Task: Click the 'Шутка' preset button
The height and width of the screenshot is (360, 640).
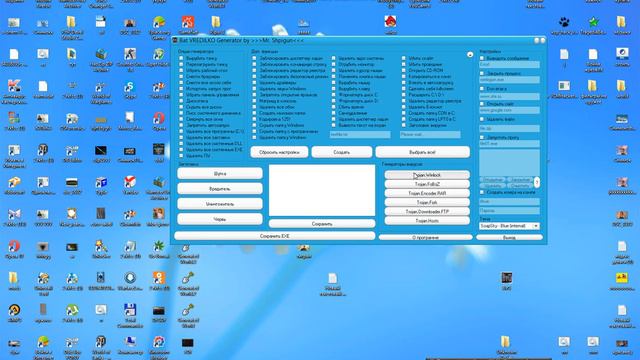Action: 220,173
